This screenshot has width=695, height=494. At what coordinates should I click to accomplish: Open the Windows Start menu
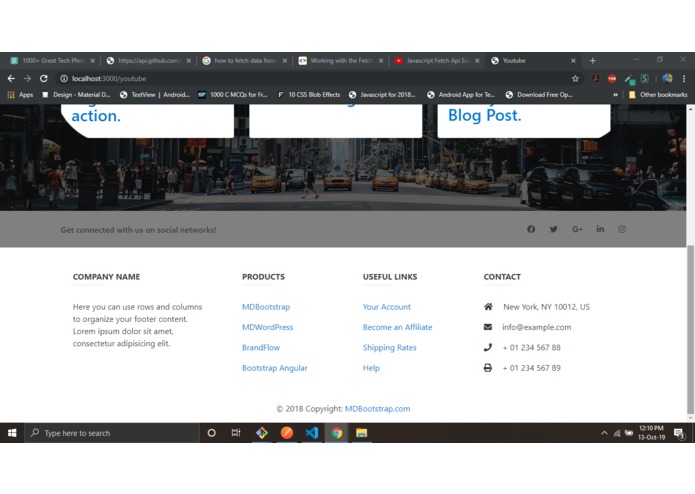tap(12, 433)
